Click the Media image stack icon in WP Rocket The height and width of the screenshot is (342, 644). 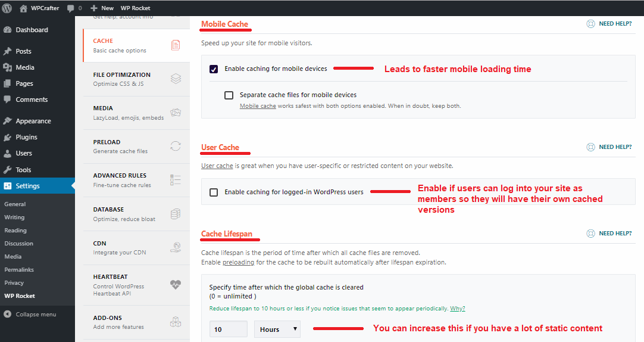pyautogui.click(x=176, y=113)
